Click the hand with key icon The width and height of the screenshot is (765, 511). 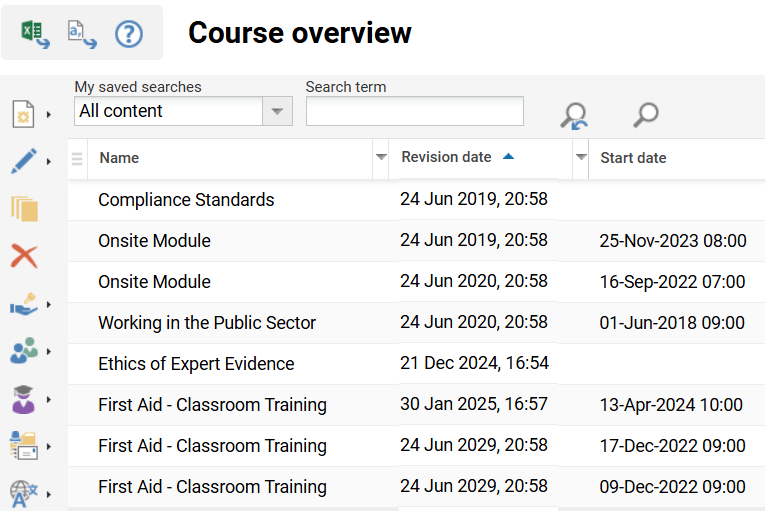(x=23, y=304)
